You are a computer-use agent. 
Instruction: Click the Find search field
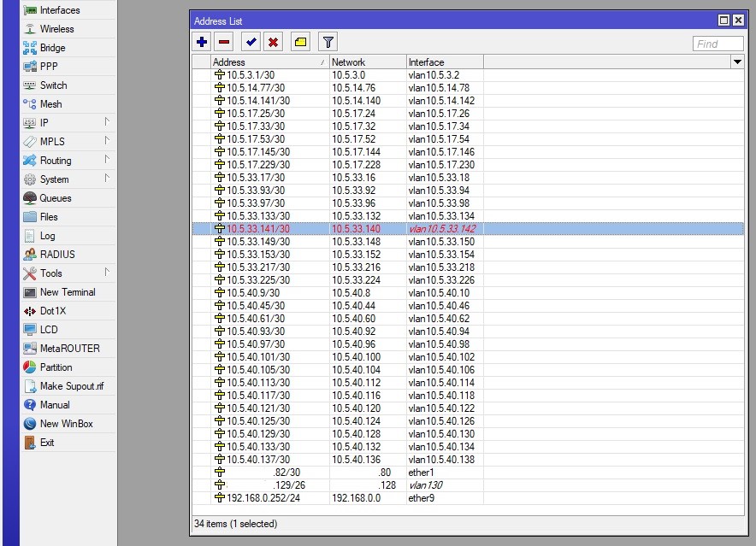point(718,44)
